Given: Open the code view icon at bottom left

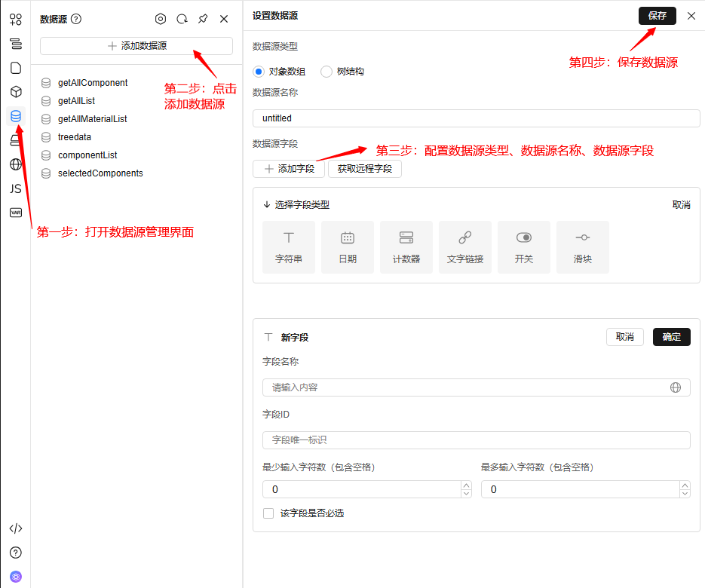Looking at the screenshot, I should [x=16, y=528].
